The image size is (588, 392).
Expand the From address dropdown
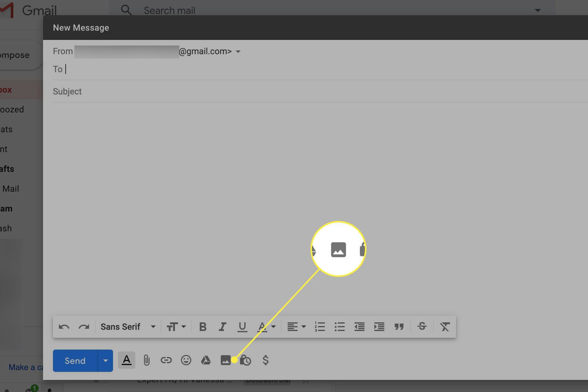pyautogui.click(x=238, y=52)
